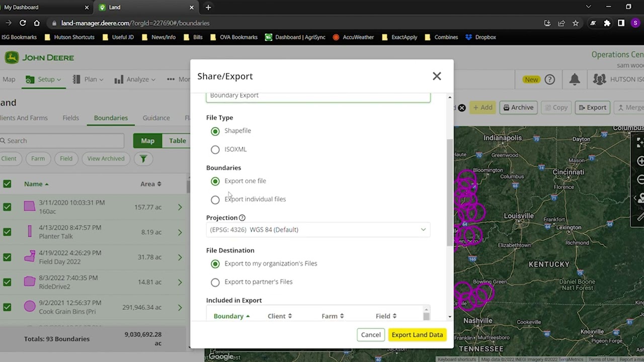Image resolution: width=644 pixels, height=362 pixels.
Task: Uncheck the 160ac boundary checkbox
Action: coord(7,207)
